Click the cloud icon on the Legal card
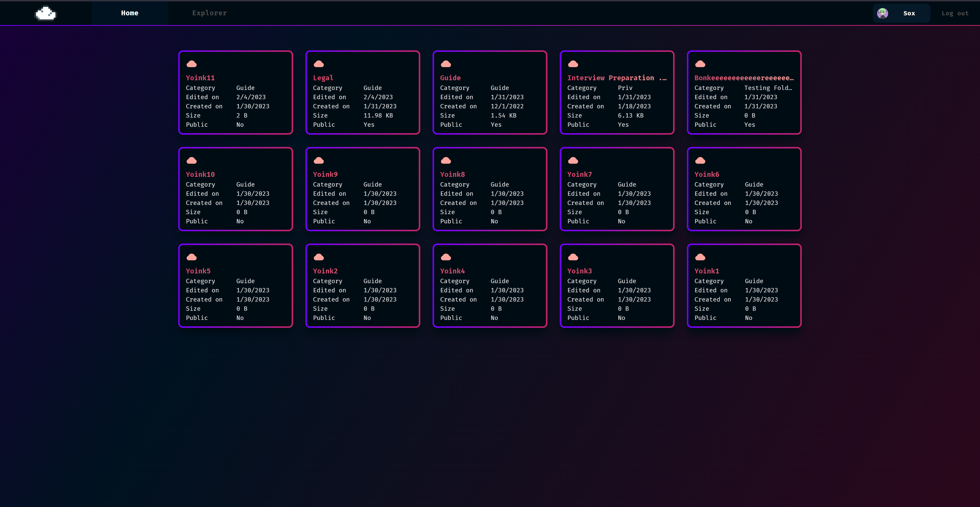Screen dimensions: 980x507 (318, 64)
